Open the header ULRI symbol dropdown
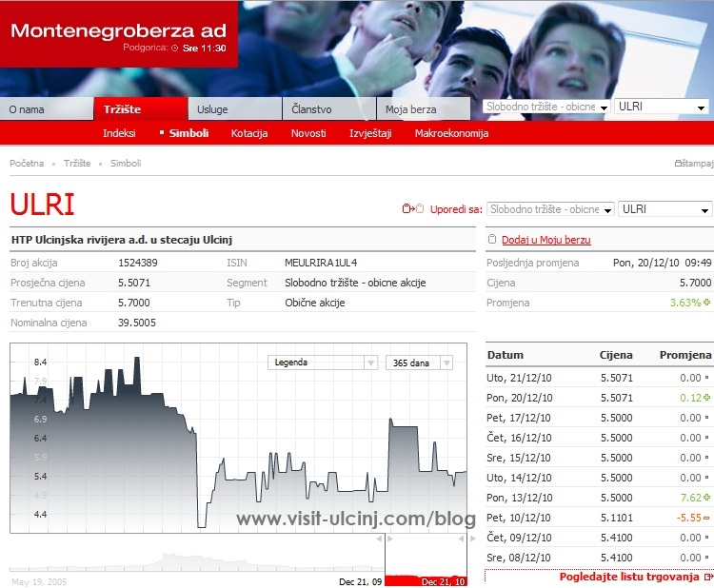 (x=662, y=107)
